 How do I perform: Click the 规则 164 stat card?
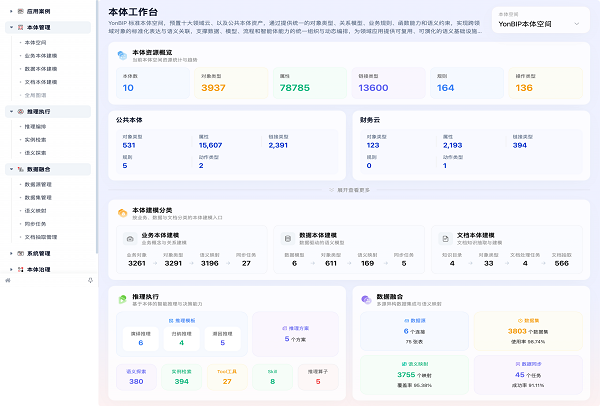pos(467,83)
